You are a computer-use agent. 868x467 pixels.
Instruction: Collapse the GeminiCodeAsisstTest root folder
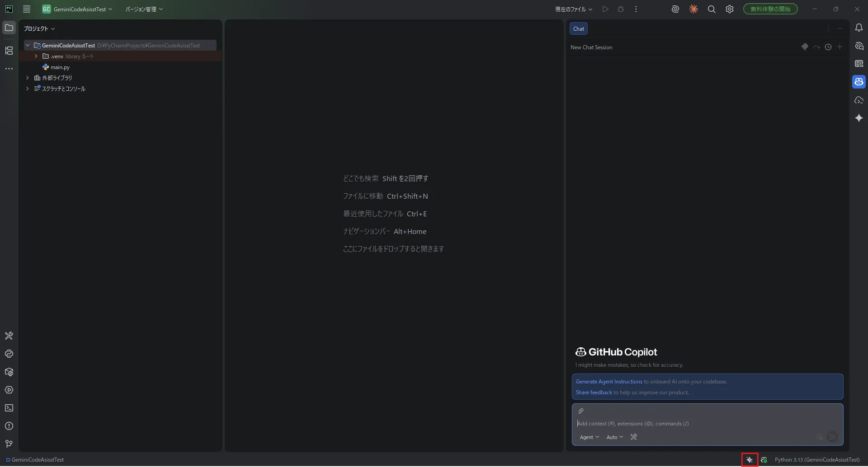click(28, 46)
